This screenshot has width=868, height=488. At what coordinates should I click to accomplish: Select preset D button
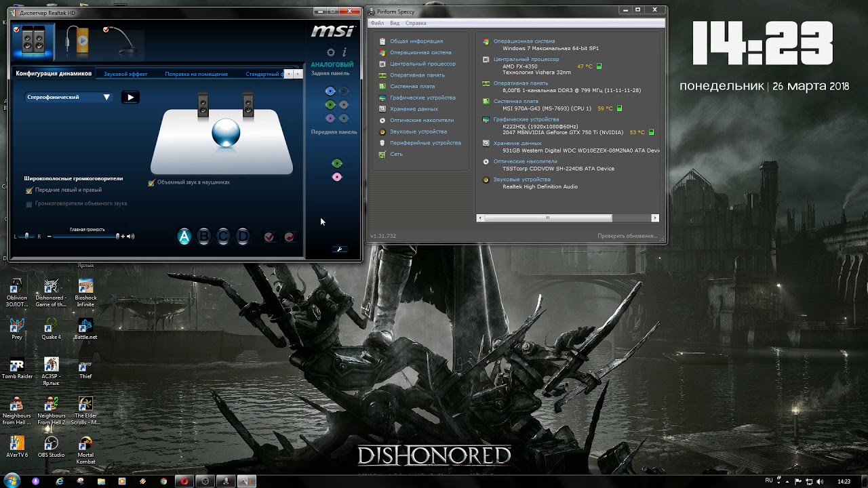pyautogui.click(x=243, y=237)
